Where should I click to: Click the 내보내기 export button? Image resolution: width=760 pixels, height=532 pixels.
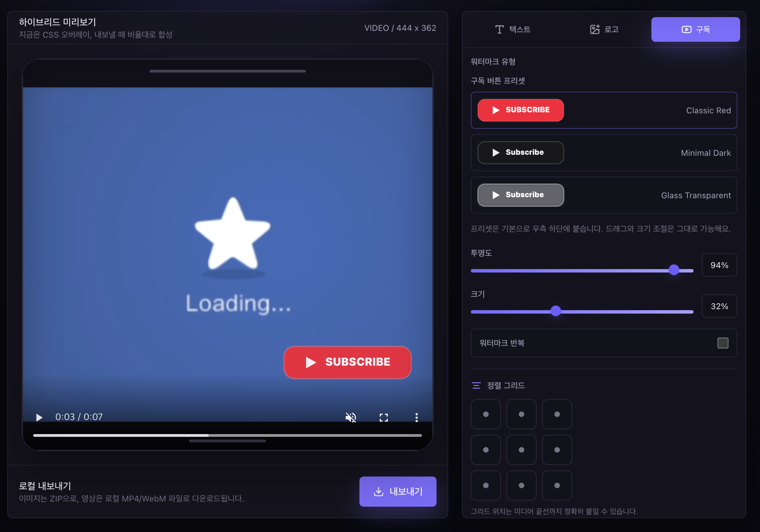pos(398,492)
